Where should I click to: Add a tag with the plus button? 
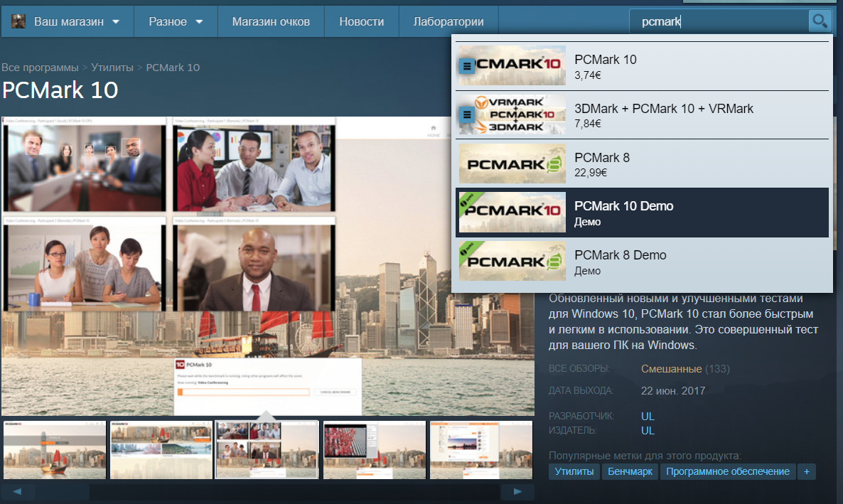pos(806,471)
